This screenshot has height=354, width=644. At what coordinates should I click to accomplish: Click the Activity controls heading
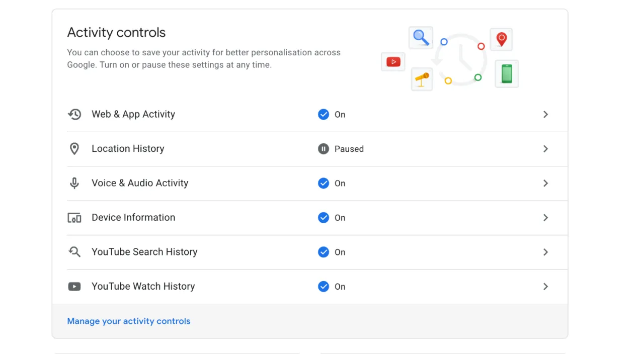click(x=116, y=32)
